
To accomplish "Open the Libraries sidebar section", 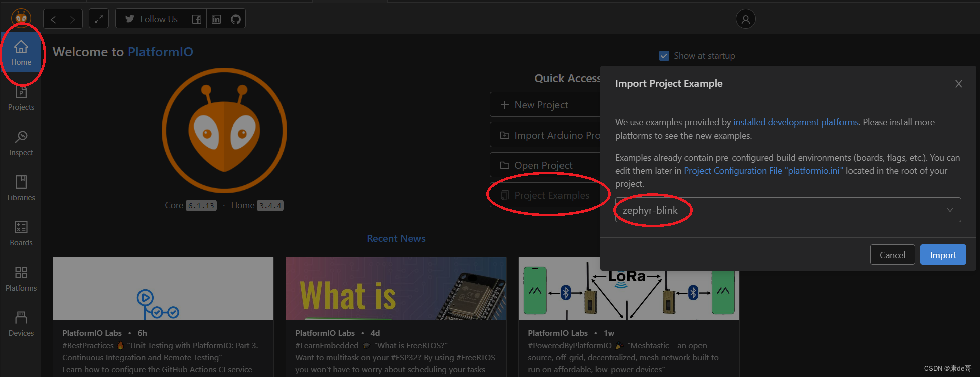I will pyautogui.click(x=21, y=189).
